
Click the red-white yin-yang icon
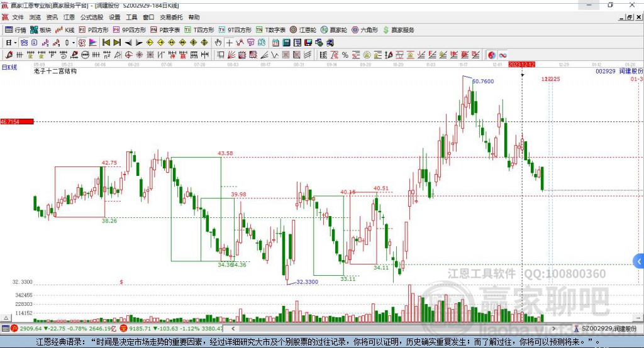[492, 55]
